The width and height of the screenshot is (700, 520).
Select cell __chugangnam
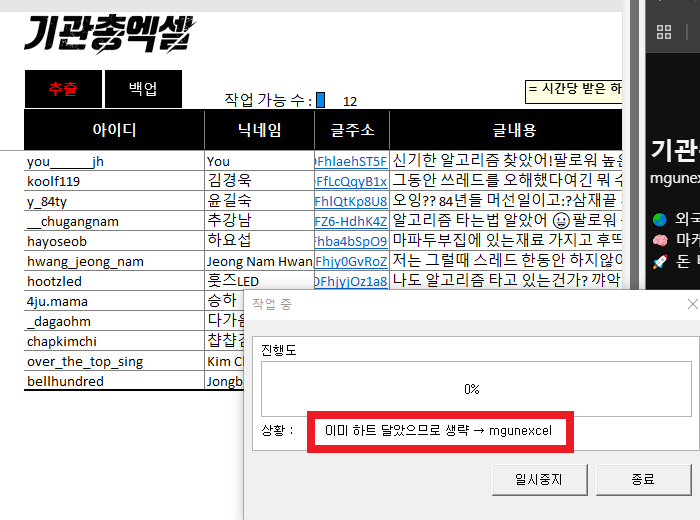point(114,221)
